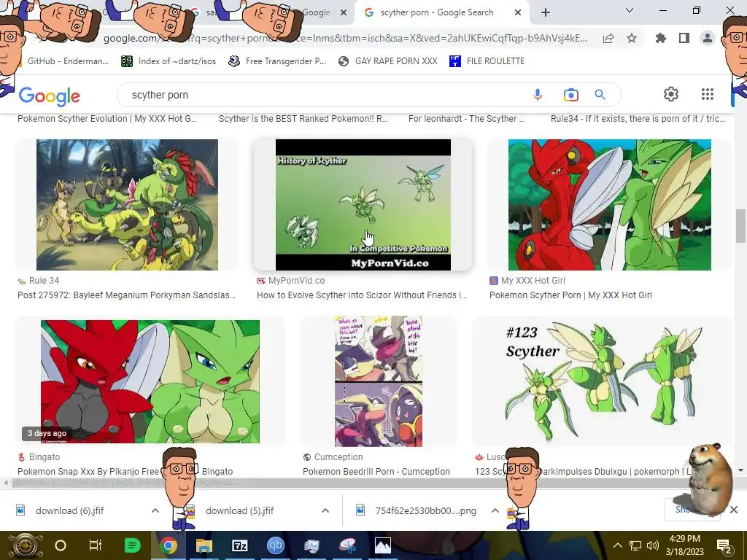
Task: Open download (5).jfif from downloads bar
Action: [239, 510]
